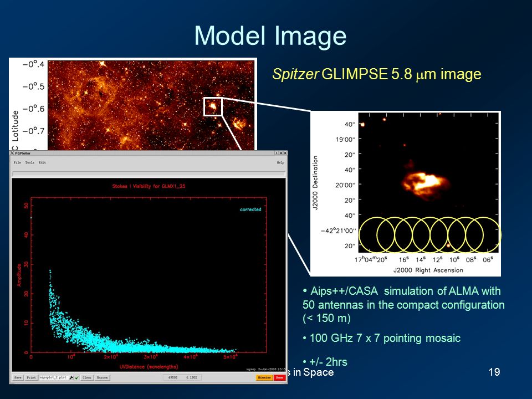Click the Unzoom button
This screenshot has width=532, height=399.
point(102,377)
